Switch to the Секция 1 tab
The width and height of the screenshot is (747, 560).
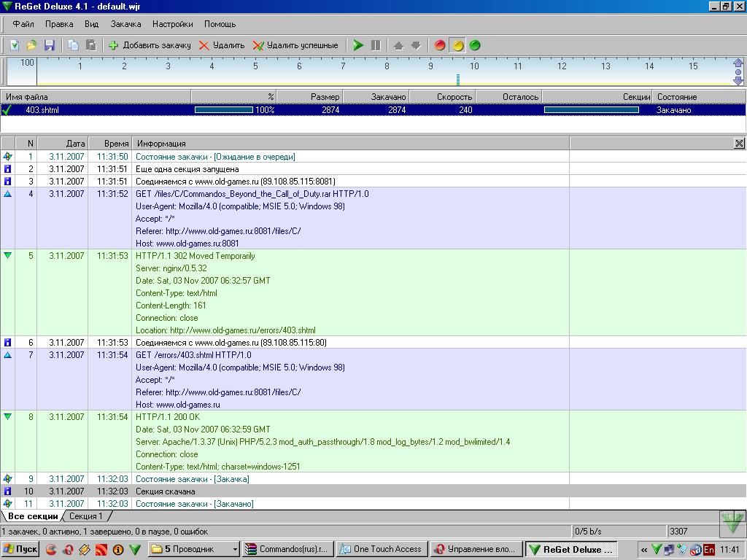86,516
